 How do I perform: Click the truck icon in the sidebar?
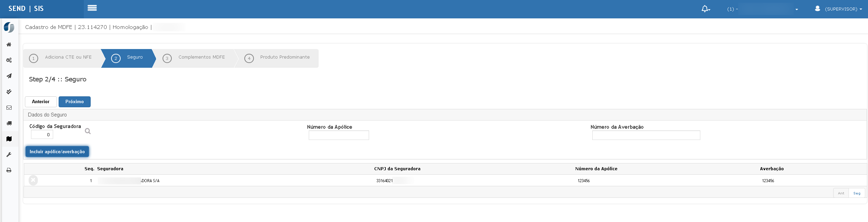[x=9, y=123]
